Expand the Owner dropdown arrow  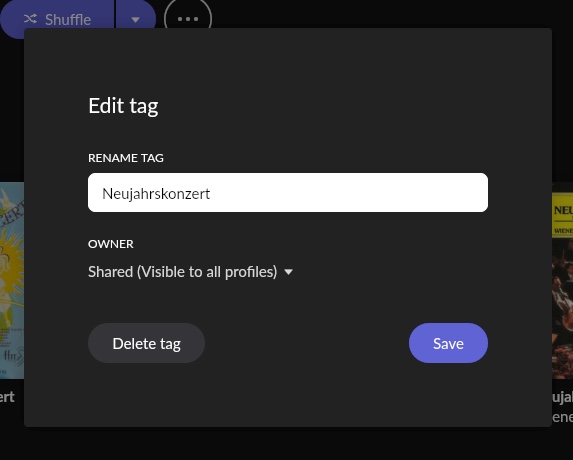(288, 272)
